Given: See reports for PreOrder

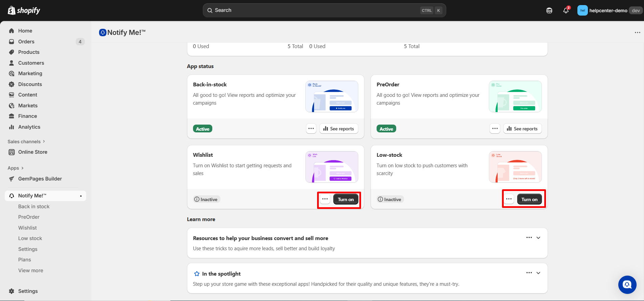Looking at the screenshot, I should [522, 129].
